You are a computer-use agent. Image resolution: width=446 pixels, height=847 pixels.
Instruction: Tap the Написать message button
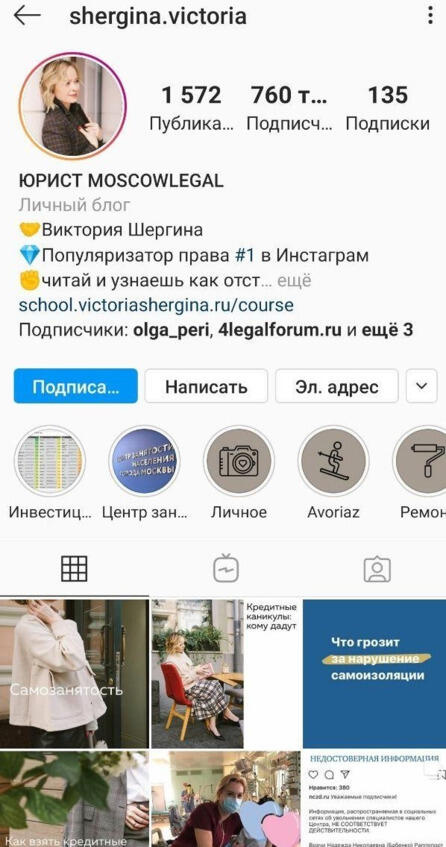[x=206, y=386]
